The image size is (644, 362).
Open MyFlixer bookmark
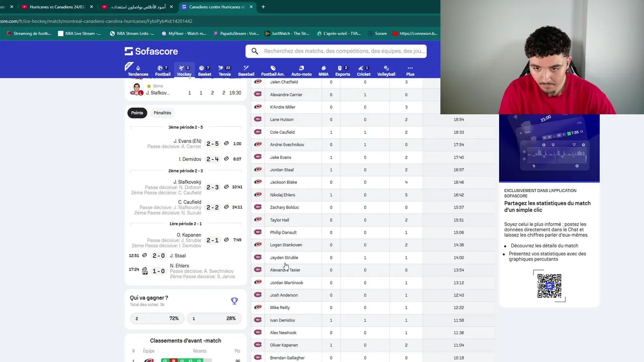point(184,34)
